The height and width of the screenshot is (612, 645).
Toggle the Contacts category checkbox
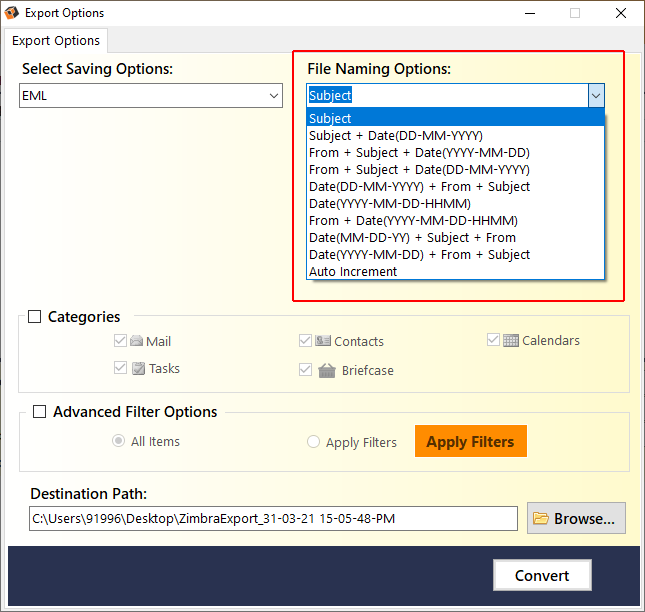point(305,341)
